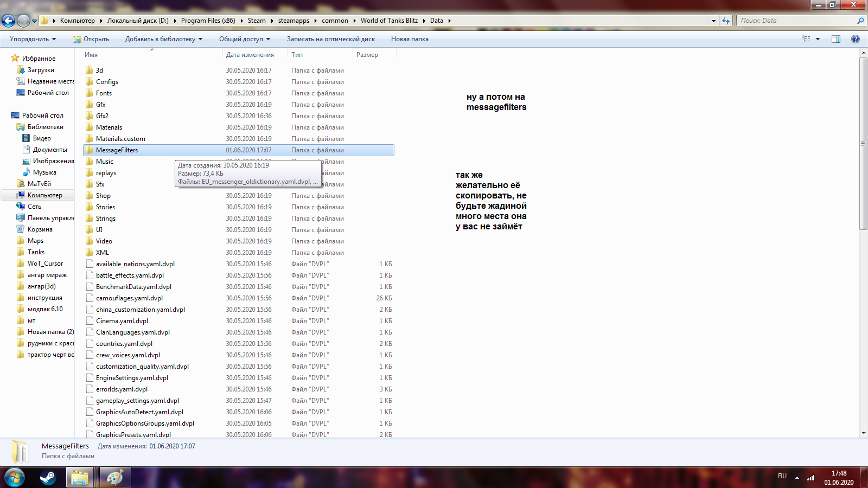Click the Configs folder icon
The width and height of the screenshot is (868, 488).
coord(90,82)
